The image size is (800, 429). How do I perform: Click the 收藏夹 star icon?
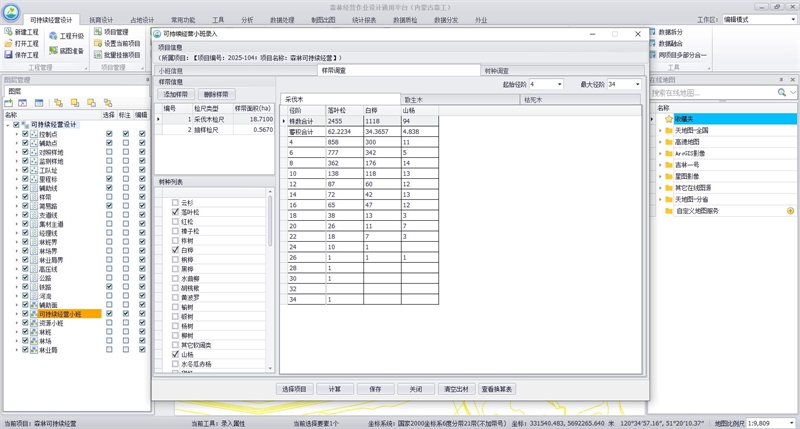(x=669, y=119)
